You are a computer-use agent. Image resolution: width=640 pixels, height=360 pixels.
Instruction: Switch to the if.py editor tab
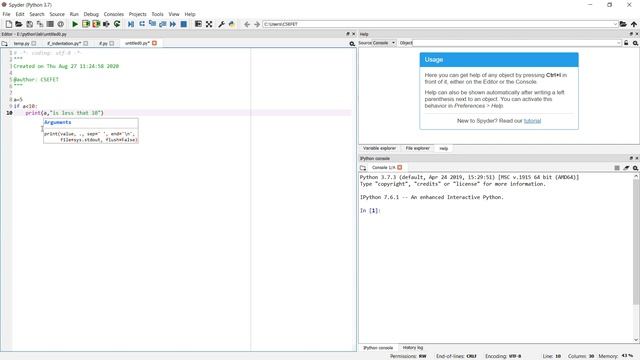[x=103, y=43]
